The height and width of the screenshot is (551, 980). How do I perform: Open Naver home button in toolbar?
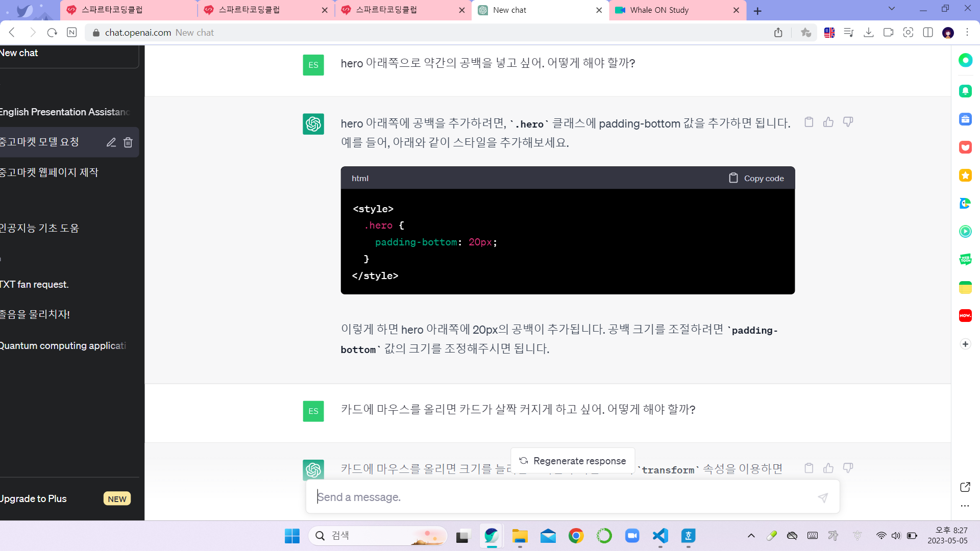tap(72, 33)
